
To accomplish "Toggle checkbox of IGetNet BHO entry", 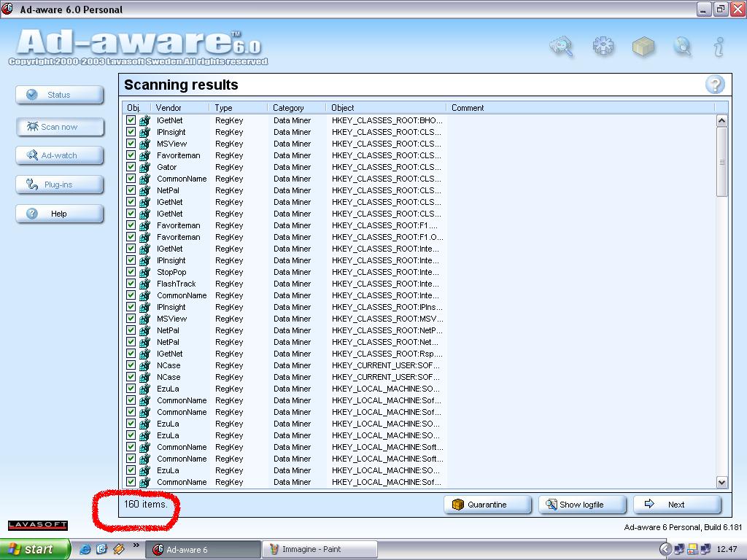I will [x=131, y=120].
